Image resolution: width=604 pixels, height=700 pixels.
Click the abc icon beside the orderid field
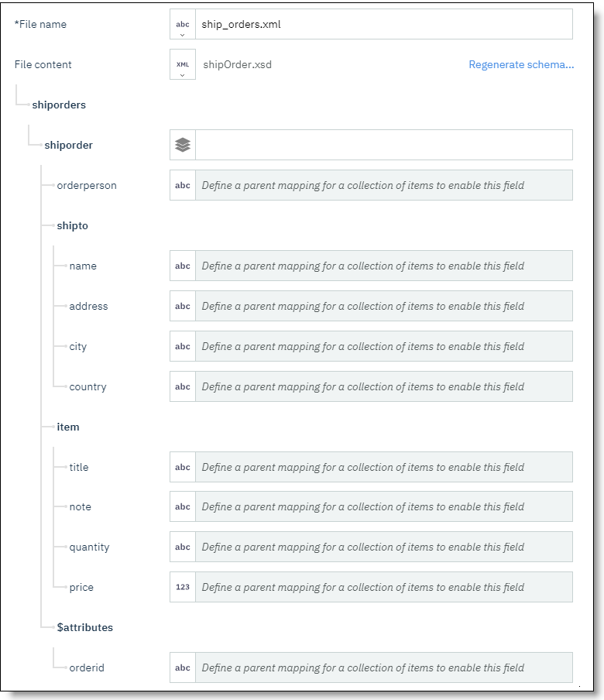182,667
